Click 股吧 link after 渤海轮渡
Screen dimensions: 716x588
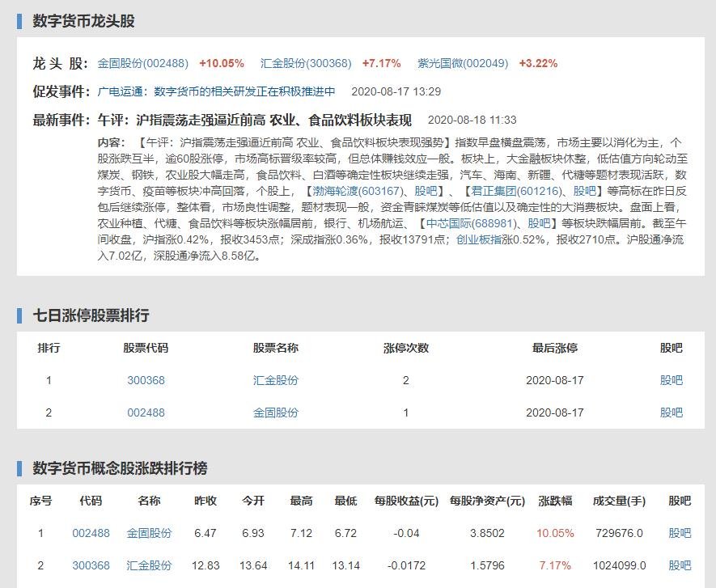click(426, 192)
